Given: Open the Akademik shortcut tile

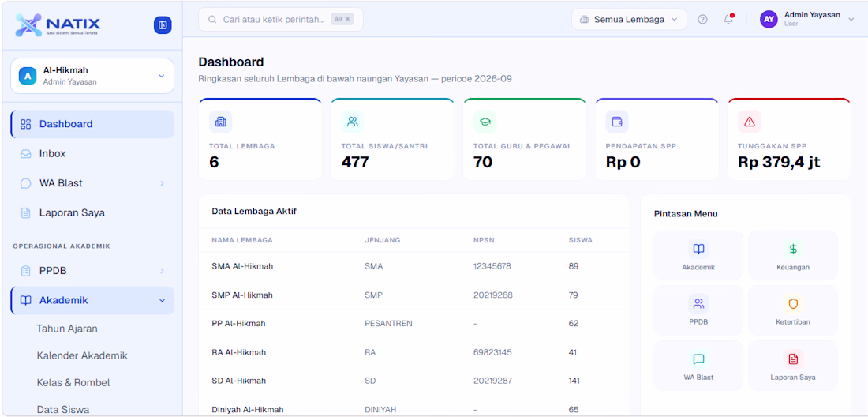Looking at the screenshot, I should tap(698, 255).
